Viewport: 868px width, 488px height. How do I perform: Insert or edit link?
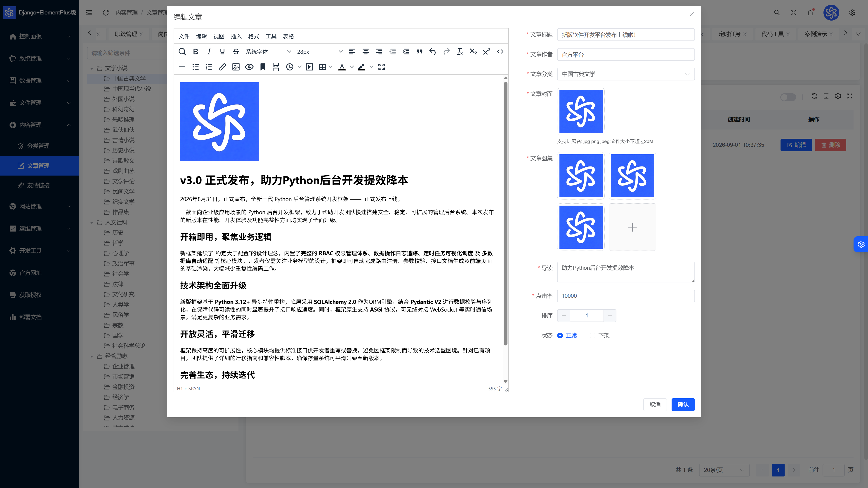click(222, 67)
